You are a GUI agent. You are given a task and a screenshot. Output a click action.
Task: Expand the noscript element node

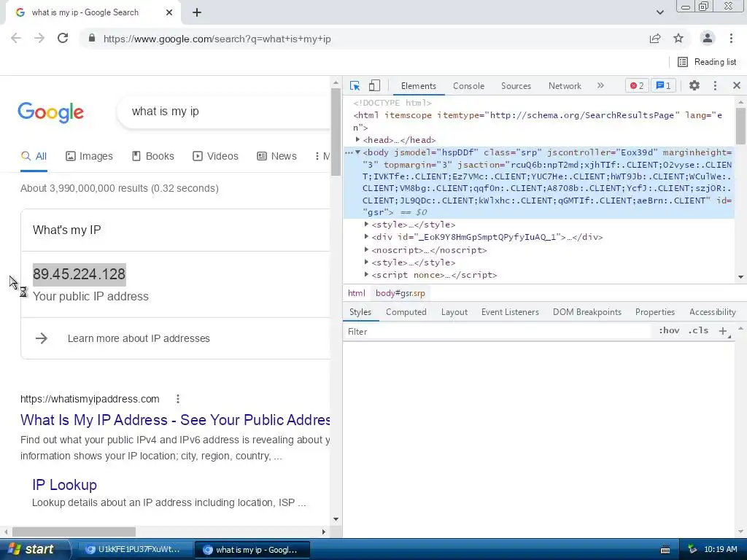(366, 249)
